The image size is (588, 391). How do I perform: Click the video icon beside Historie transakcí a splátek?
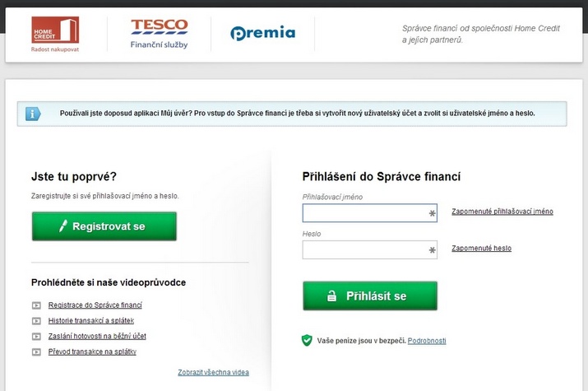click(36, 321)
